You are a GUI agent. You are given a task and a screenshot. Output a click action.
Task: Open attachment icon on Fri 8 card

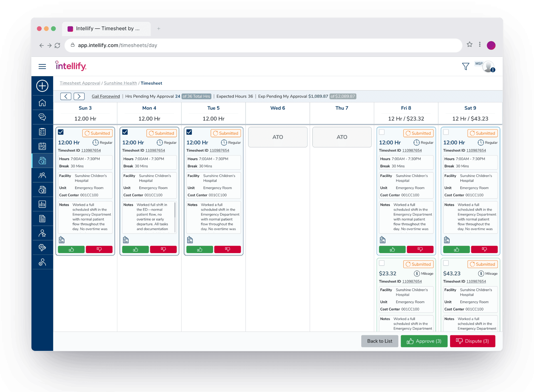(x=383, y=240)
